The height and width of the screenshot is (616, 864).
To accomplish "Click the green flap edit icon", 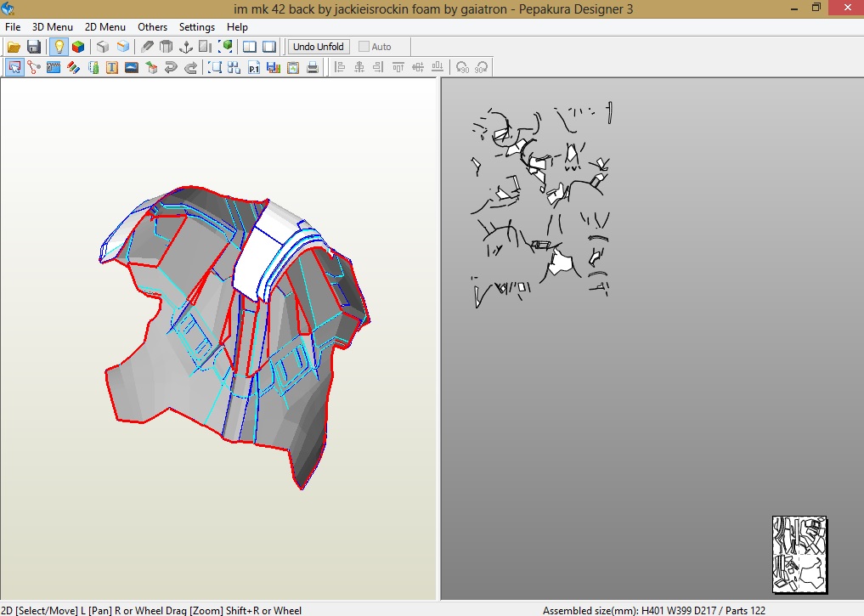I will coord(93,67).
